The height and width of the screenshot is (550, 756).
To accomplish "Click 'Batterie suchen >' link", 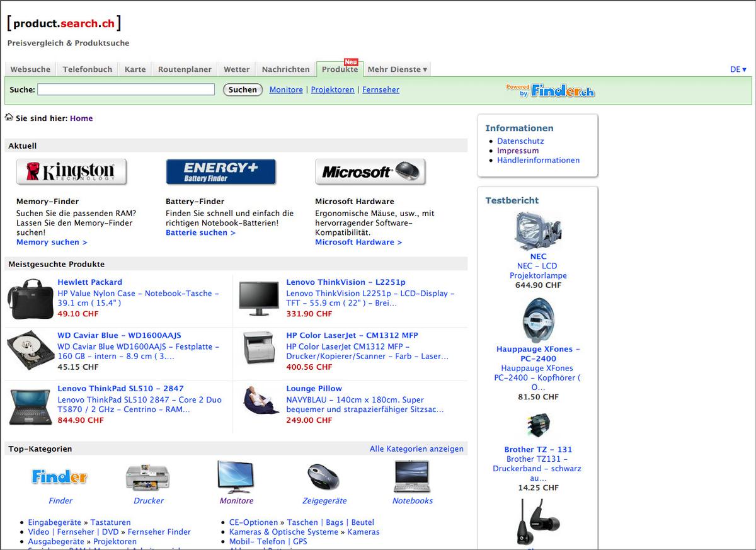I will (x=200, y=232).
